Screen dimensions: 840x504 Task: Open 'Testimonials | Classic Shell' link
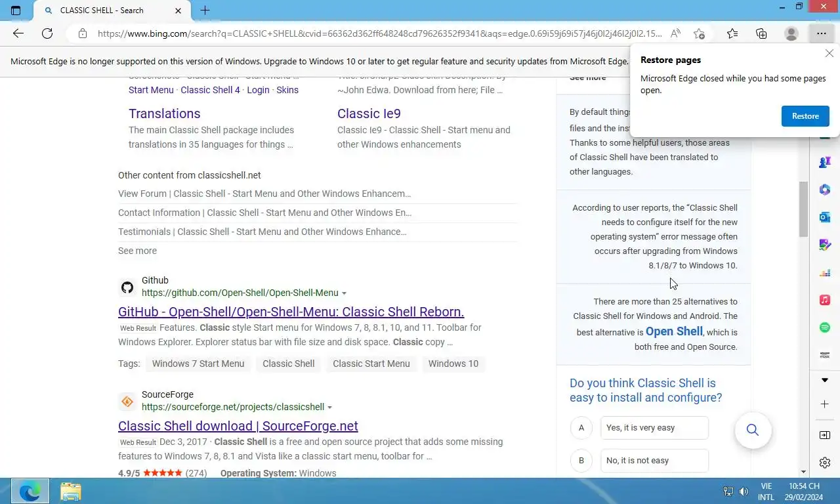tap(262, 232)
